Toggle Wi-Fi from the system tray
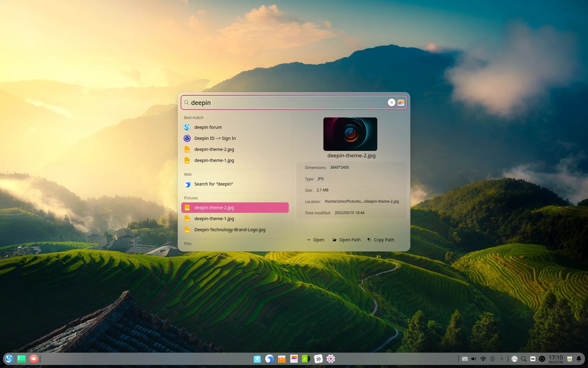Viewport: 588px width, 368px height. 483,358
